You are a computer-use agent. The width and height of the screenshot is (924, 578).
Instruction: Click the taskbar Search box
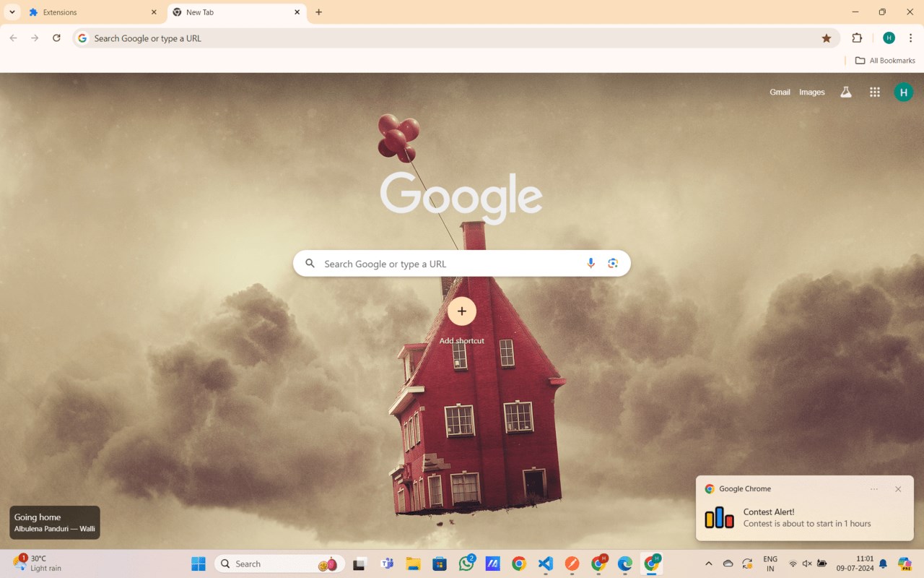click(279, 564)
